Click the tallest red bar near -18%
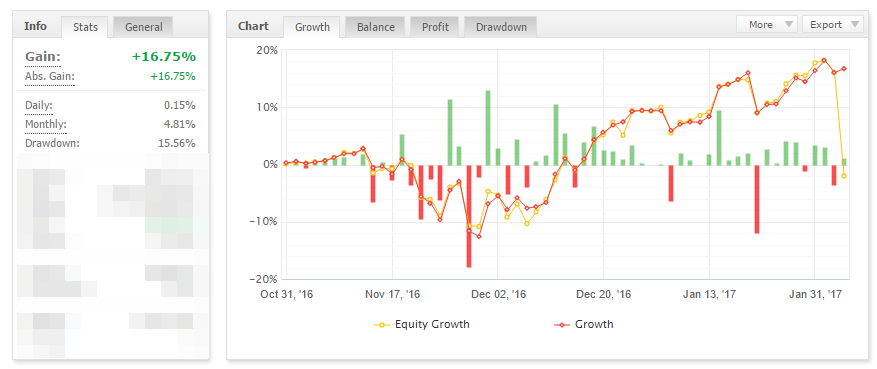This screenshot has width=877, height=369. click(469, 216)
